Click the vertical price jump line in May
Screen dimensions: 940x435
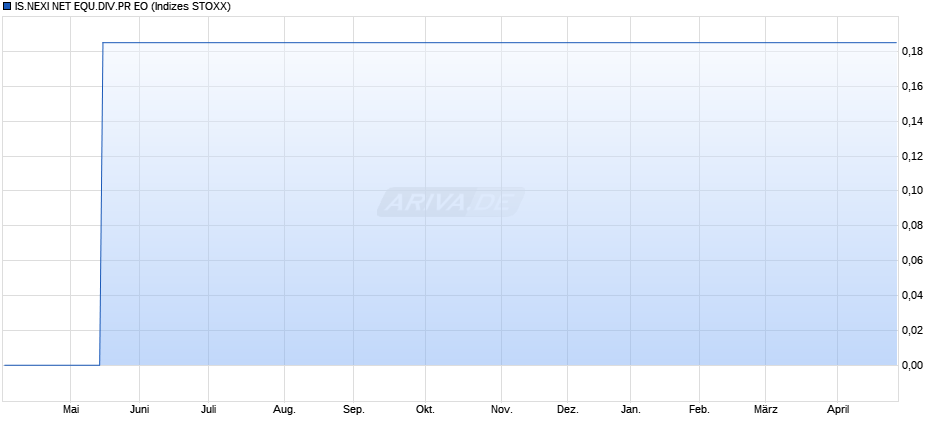pyautogui.click(x=102, y=200)
